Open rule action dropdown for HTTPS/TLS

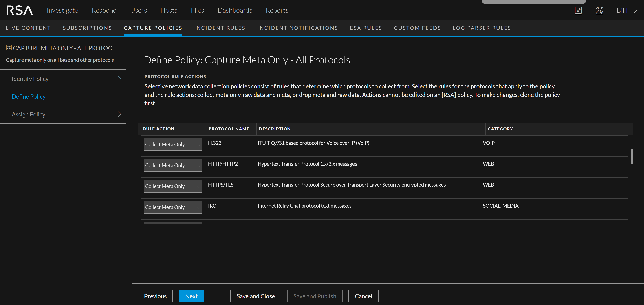pyautogui.click(x=173, y=186)
